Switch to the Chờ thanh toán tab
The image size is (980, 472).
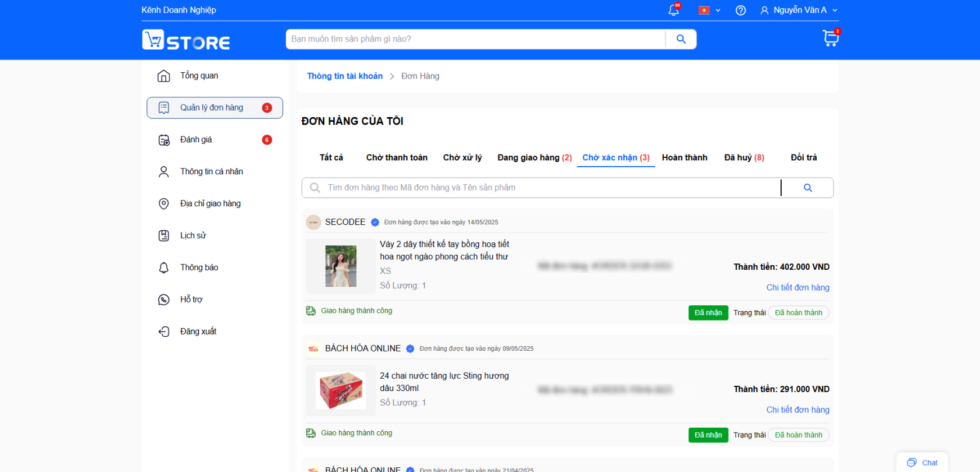coord(397,157)
